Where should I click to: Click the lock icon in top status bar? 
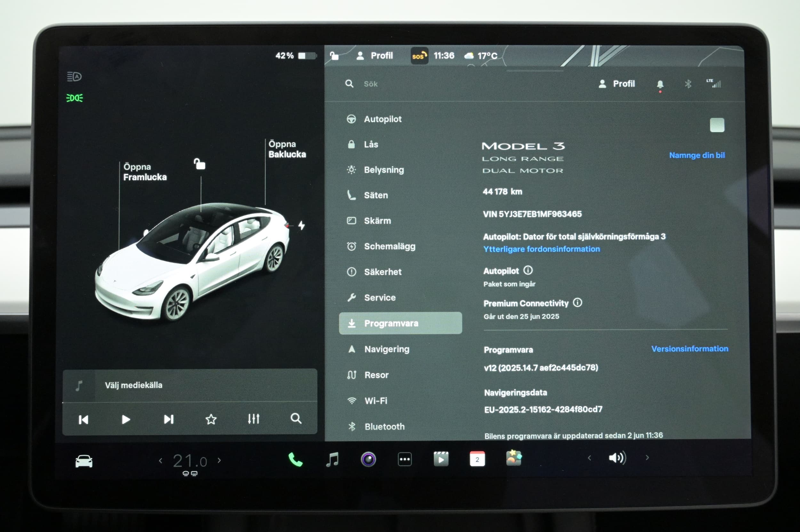point(334,56)
